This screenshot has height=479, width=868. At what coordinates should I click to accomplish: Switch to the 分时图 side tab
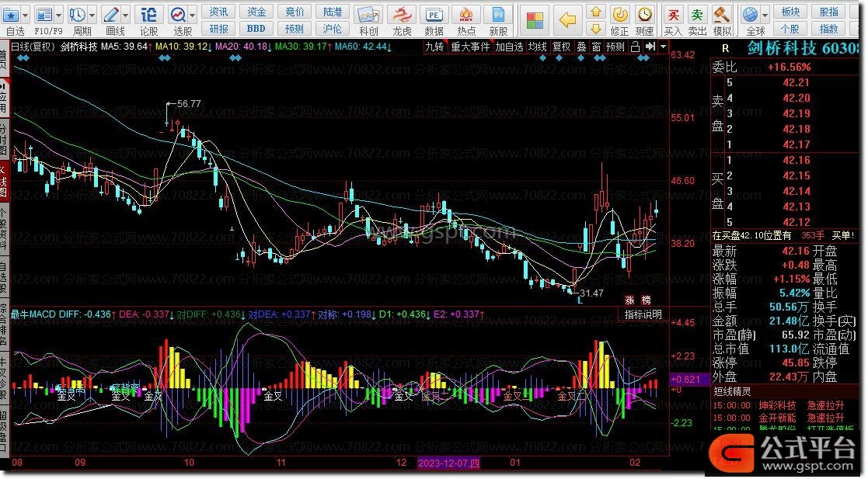click(3, 140)
